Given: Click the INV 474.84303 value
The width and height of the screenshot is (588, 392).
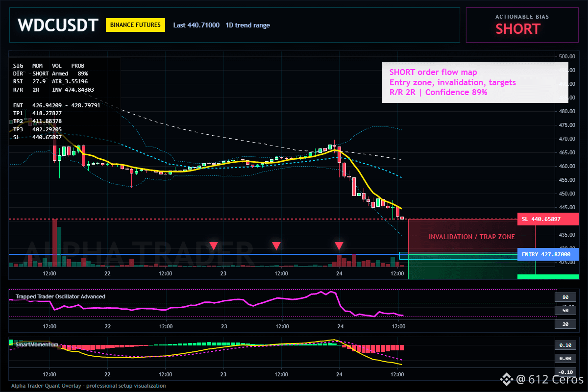Looking at the screenshot, I should [73, 90].
